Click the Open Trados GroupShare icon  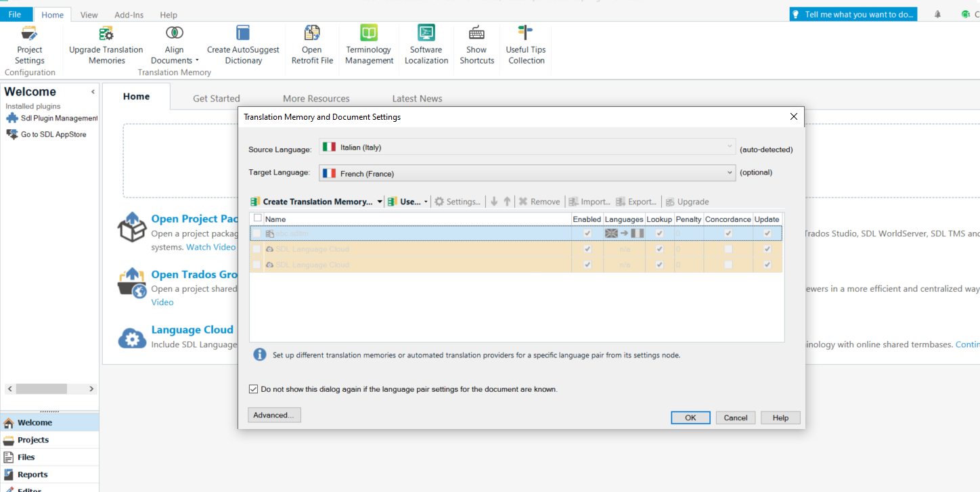pyautogui.click(x=132, y=283)
